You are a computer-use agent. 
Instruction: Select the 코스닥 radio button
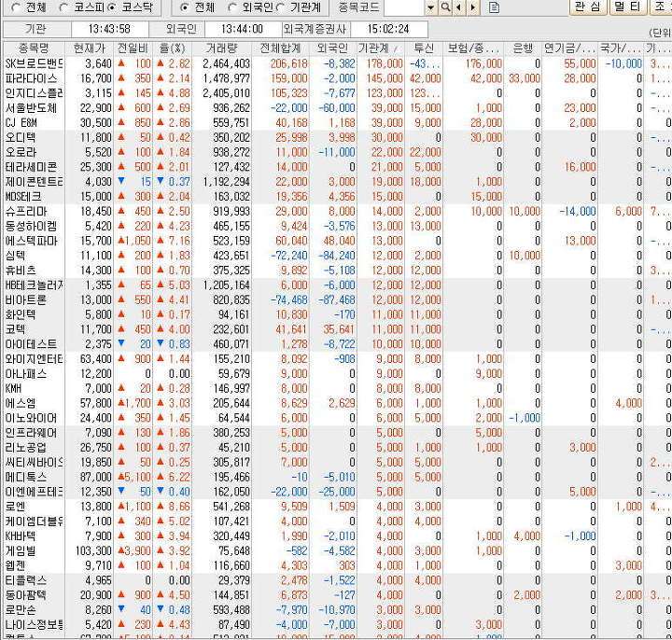112,7
